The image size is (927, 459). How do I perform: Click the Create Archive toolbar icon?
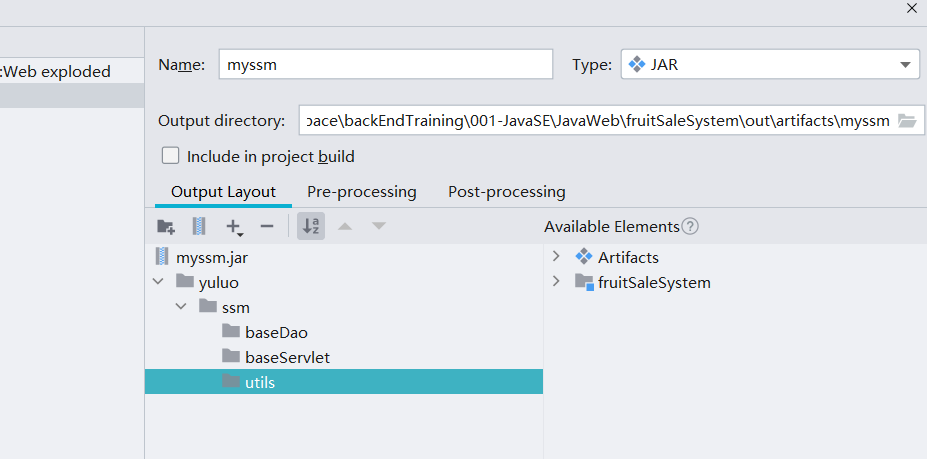click(x=199, y=227)
